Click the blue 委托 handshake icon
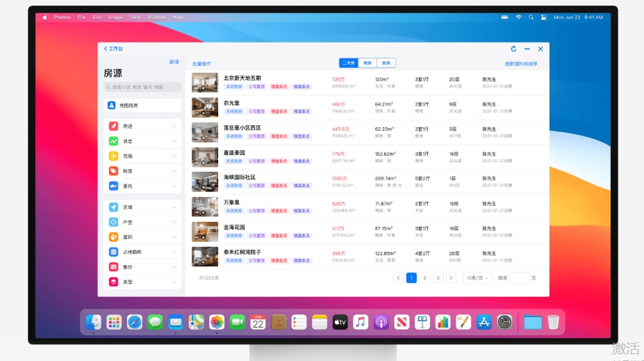 (113, 186)
